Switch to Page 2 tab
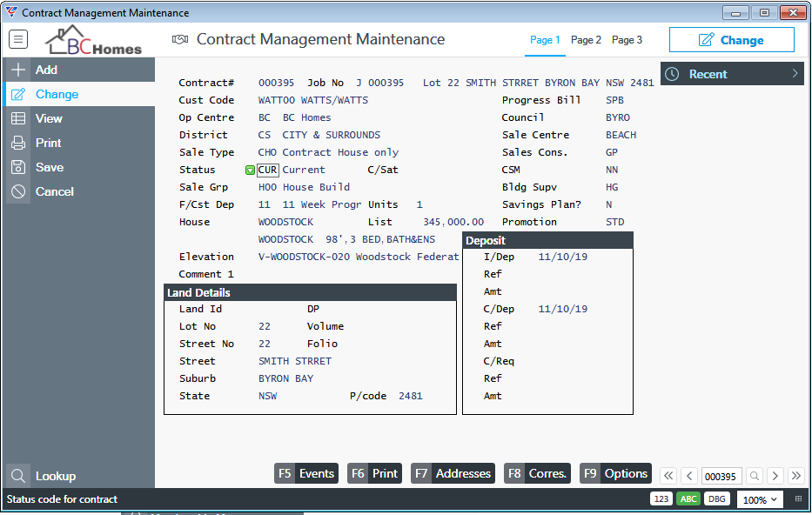The height and width of the screenshot is (515, 812). point(586,40)
